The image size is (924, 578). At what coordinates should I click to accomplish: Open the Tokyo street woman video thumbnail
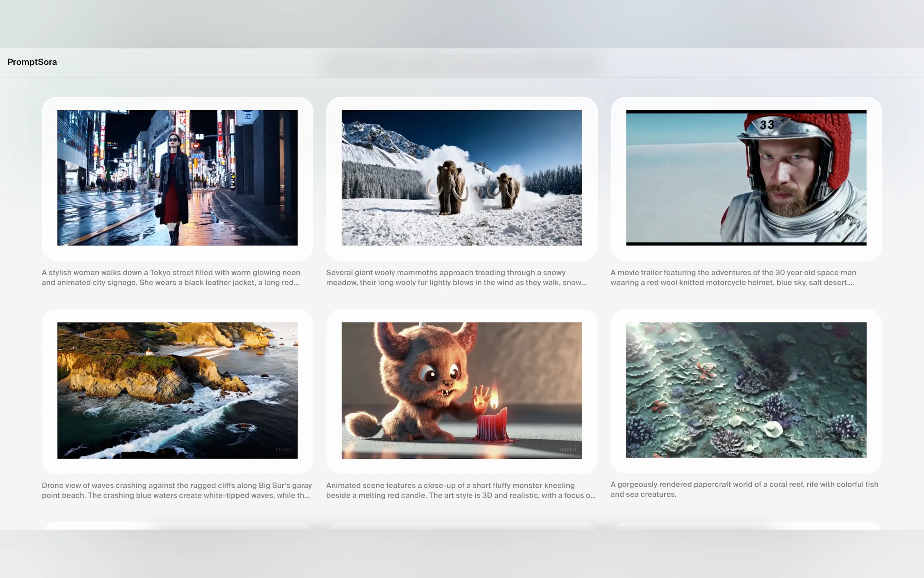point(177,178)
